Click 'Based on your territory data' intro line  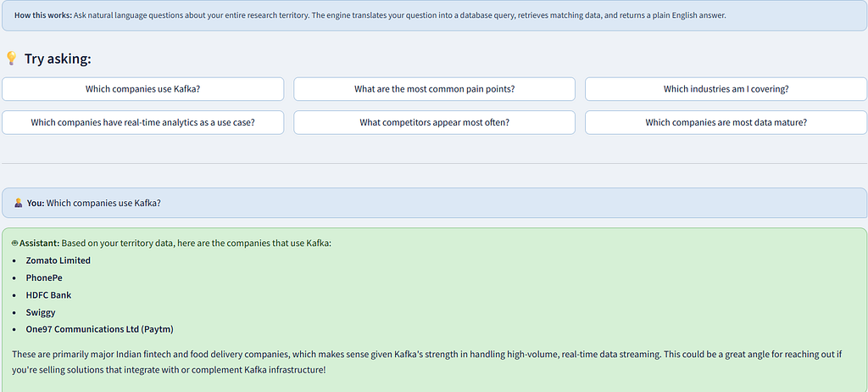(196, 244)
